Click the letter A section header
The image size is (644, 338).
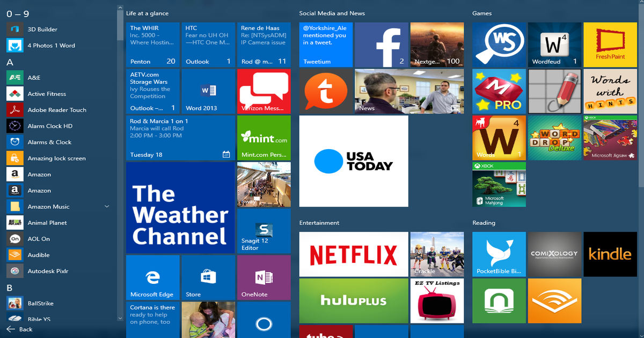click(x=9, y=63)
